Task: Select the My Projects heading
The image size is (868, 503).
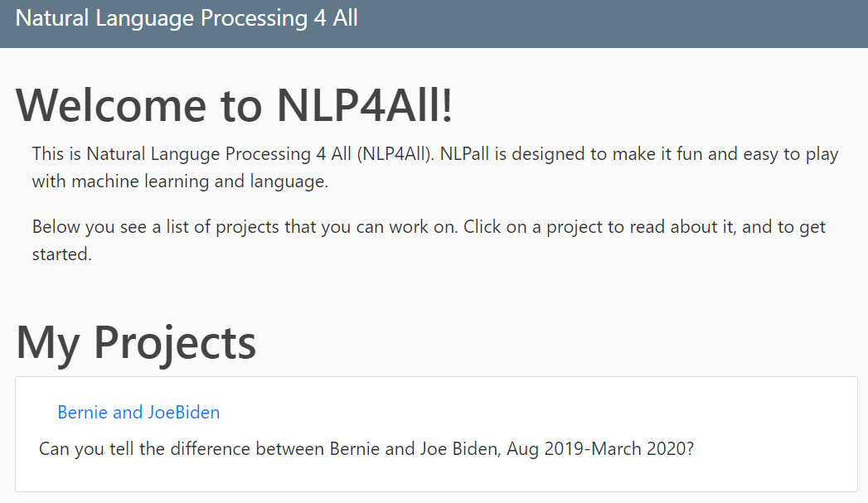Action: tap(136, 341)
